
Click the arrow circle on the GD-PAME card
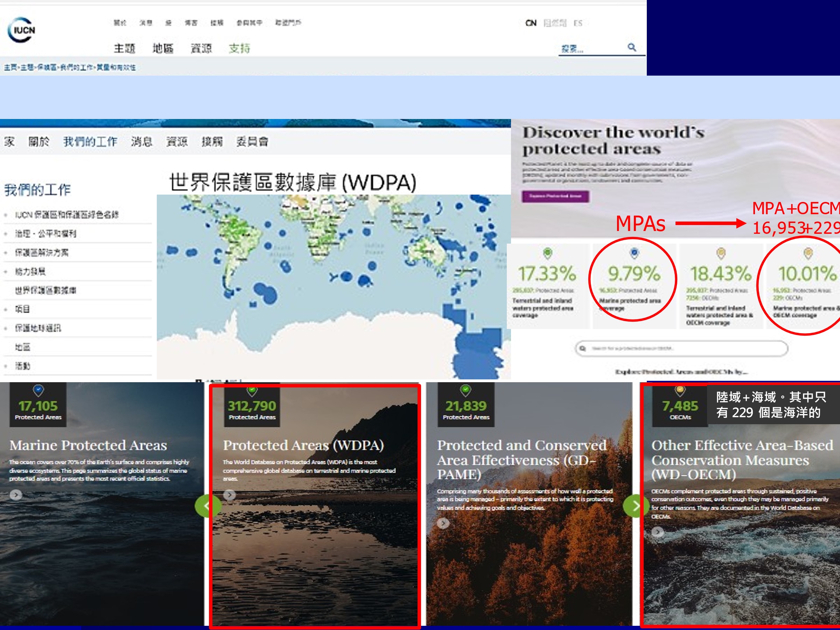(443, 523)
